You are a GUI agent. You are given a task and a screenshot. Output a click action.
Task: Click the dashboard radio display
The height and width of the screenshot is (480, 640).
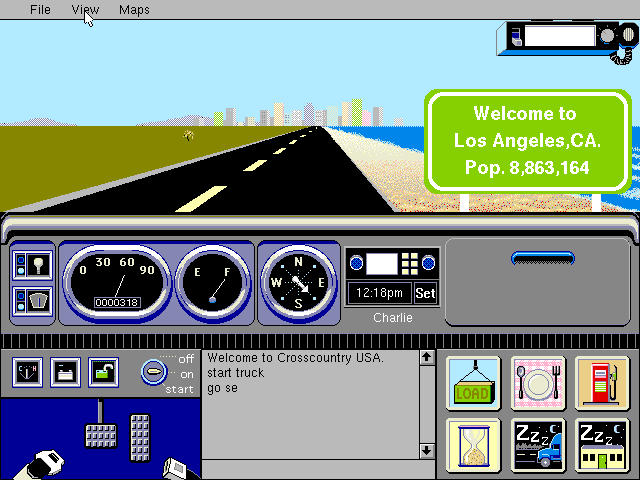[x=382, y=264]
